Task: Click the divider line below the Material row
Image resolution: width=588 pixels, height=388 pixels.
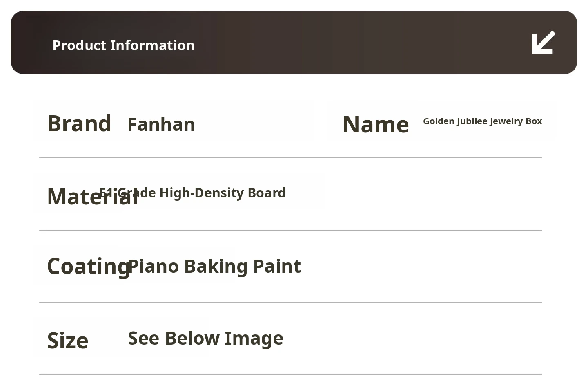Action: tap(291, 230)
